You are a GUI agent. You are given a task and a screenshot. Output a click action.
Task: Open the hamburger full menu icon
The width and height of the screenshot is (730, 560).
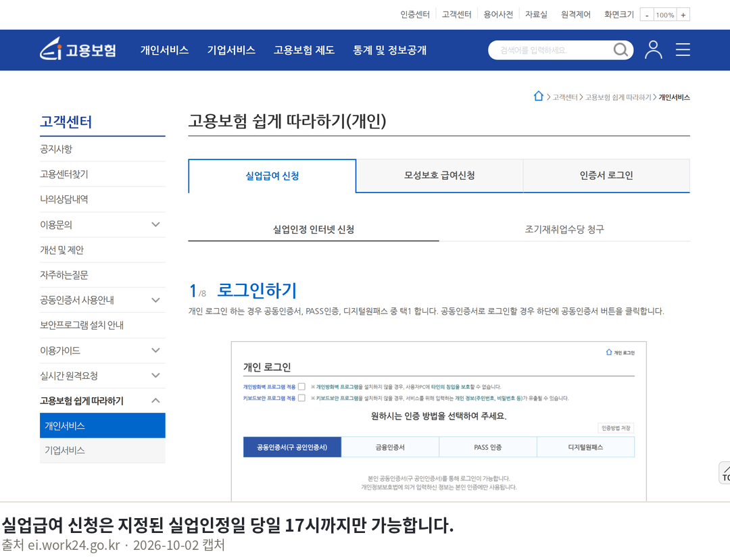[683, 50]
